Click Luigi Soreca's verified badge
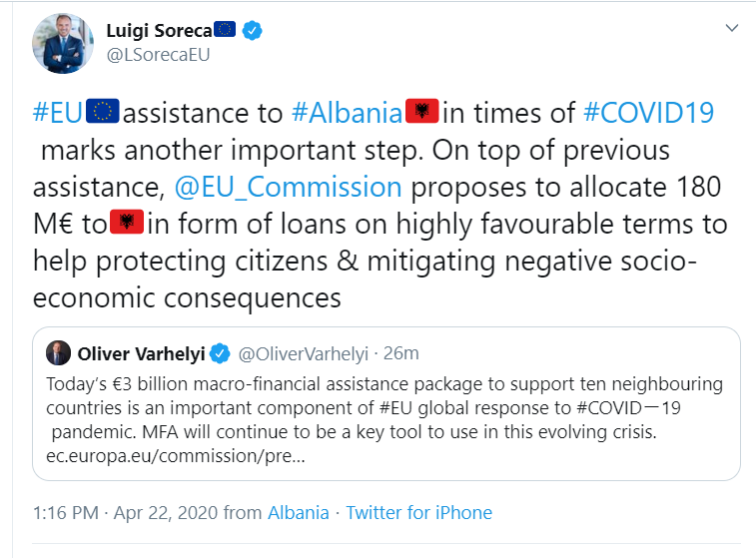This screenshot has width=756, height=558. [x=252, y=30]
